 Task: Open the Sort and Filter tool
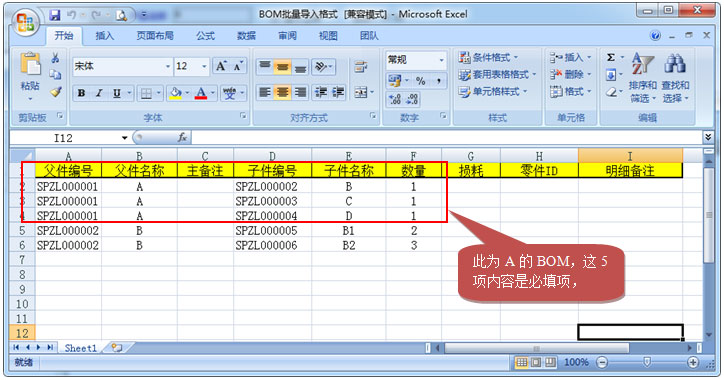pyautogui.click(x=642, y=77)
